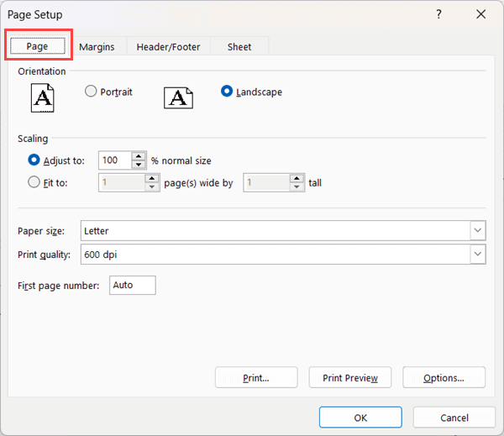Select the Portrait radio button
The height and width of the screenshot is (436, 504).
click(91, 92)
